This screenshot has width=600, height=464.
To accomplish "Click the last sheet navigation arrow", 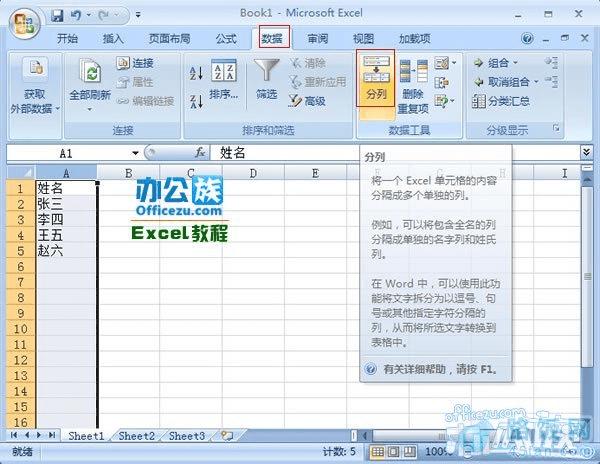I will pyautogui.click(x=52, y=435).
